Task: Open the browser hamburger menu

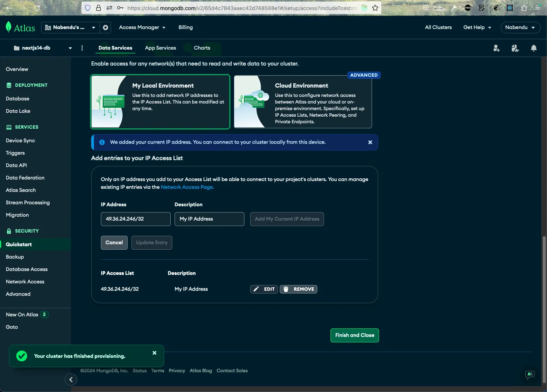Action: (538, 8)
